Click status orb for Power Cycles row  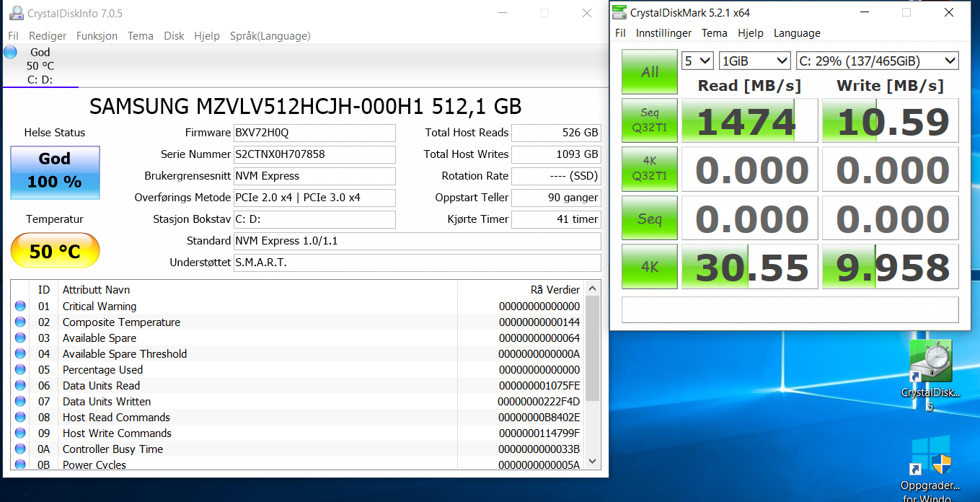coord(20,464)
